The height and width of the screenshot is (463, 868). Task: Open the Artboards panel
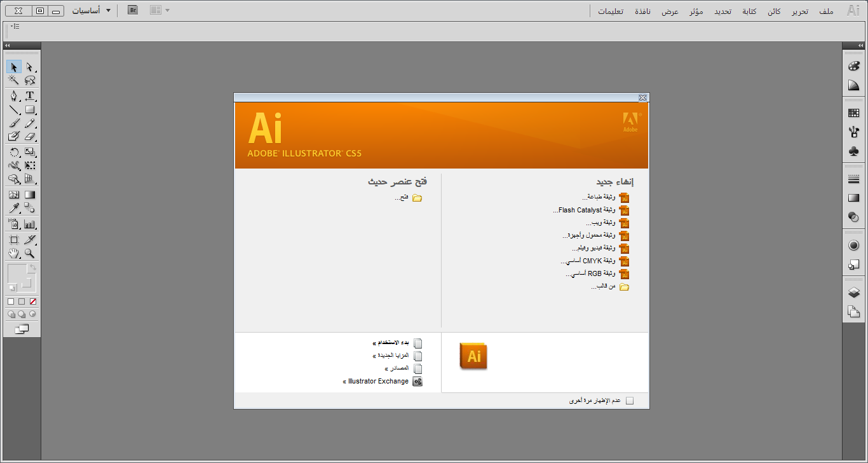[854, 312]
